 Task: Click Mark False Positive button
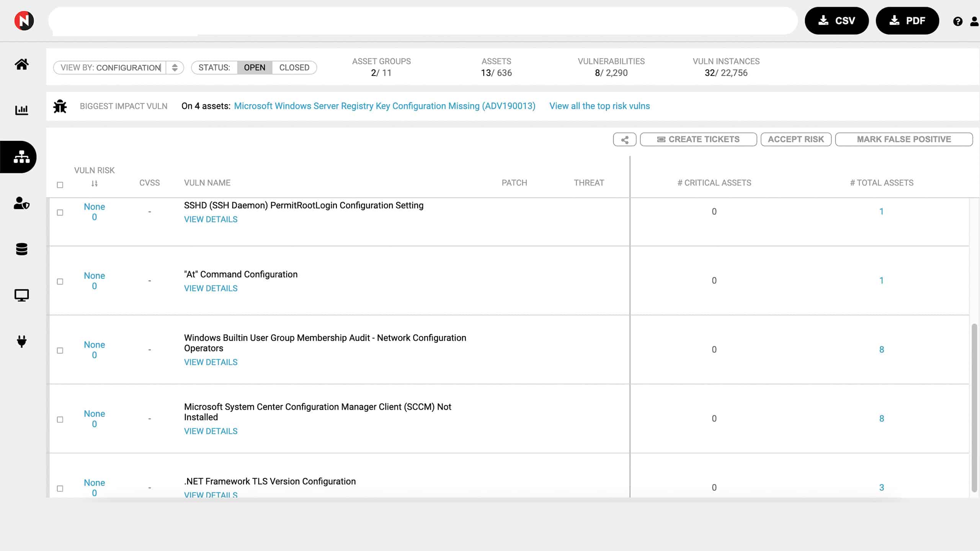pyautogui.click(x=904, y=139)
